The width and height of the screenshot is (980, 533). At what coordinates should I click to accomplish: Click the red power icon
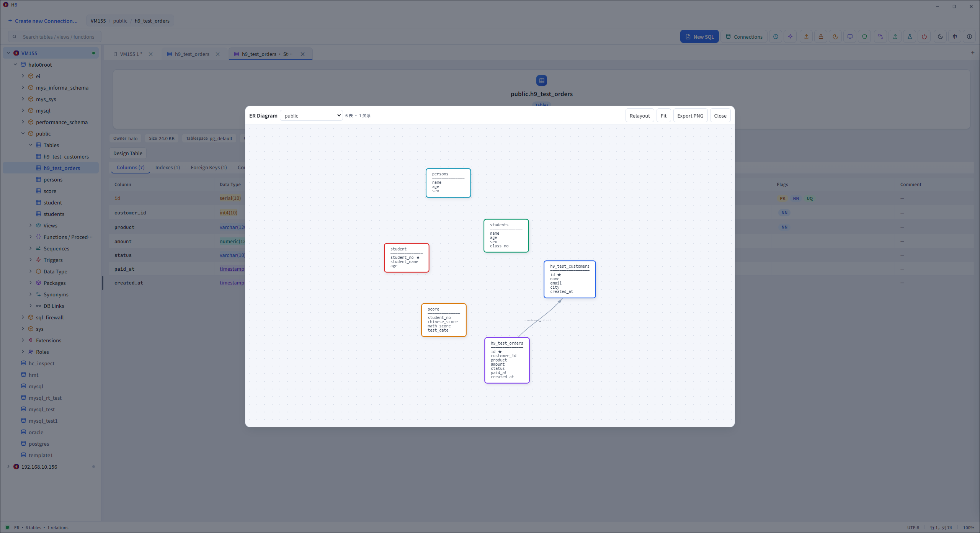[x=924, y=37]
